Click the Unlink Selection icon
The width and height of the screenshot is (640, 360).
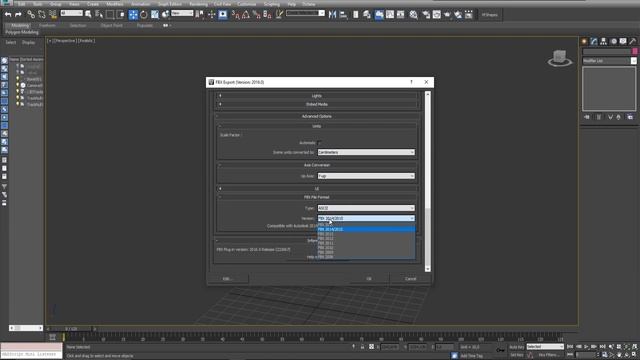pos(42,15)
